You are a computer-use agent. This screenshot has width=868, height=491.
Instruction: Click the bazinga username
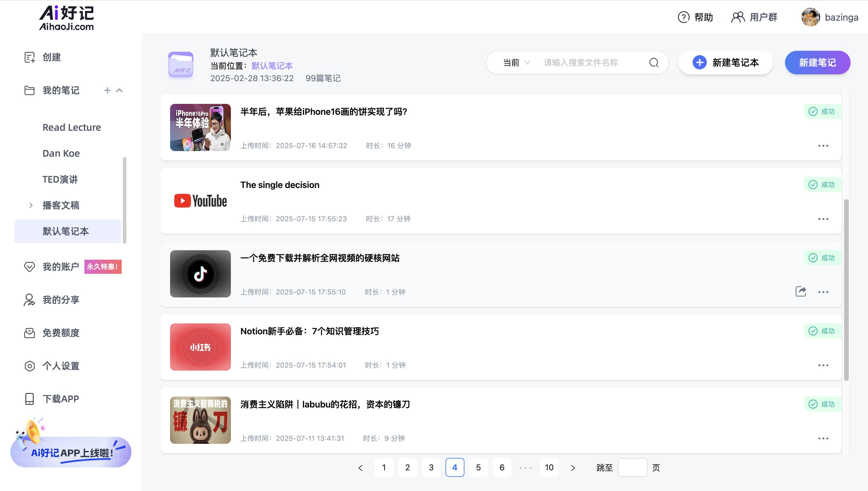point(841,17)
